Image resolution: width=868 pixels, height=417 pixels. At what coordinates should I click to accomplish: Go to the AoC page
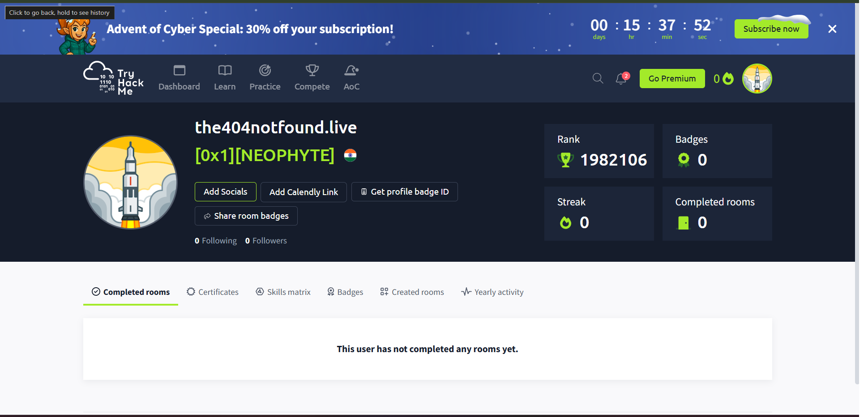tap(351, 78)
